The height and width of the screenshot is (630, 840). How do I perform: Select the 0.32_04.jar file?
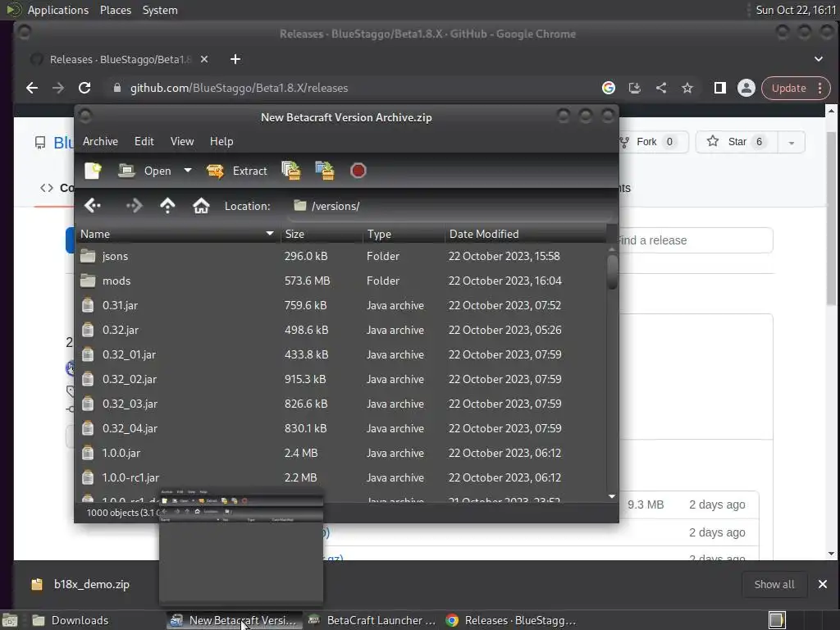click(340, 428)
